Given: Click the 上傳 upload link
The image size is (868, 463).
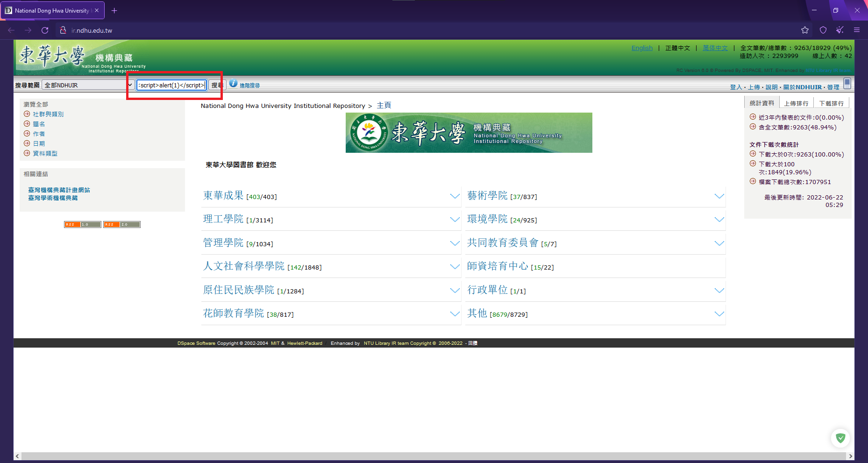Looking at the screenshot, I should coord(754,87).
